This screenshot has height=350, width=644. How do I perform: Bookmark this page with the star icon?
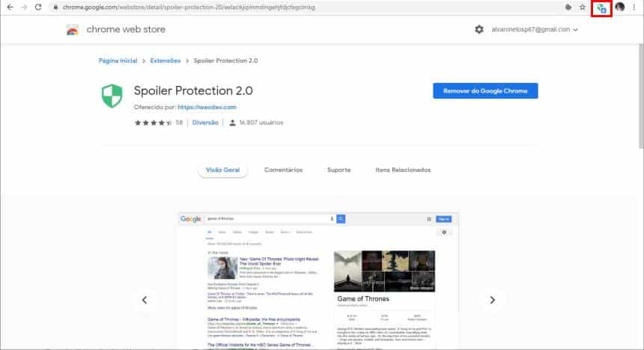tap(583, 7)
